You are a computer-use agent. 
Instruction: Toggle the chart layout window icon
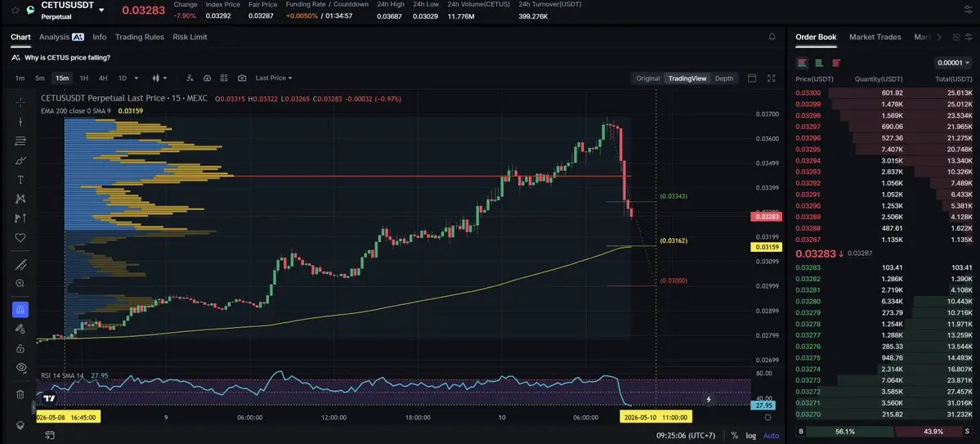[752, 78]
